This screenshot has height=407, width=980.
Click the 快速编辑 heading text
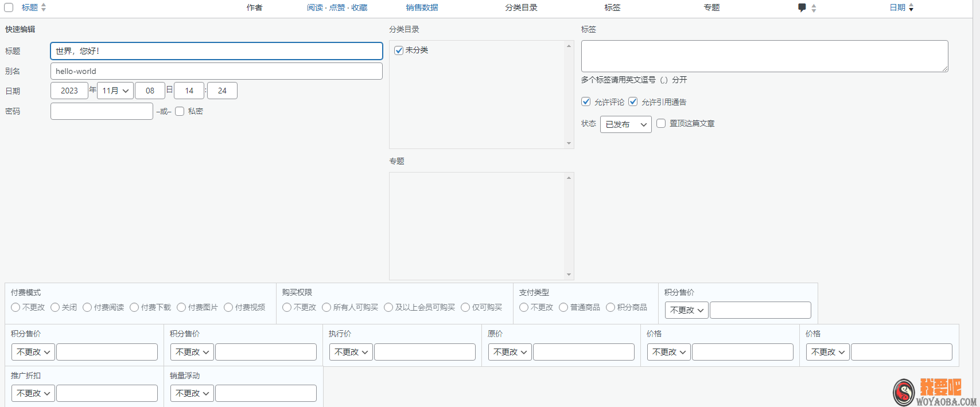[20, 29]
